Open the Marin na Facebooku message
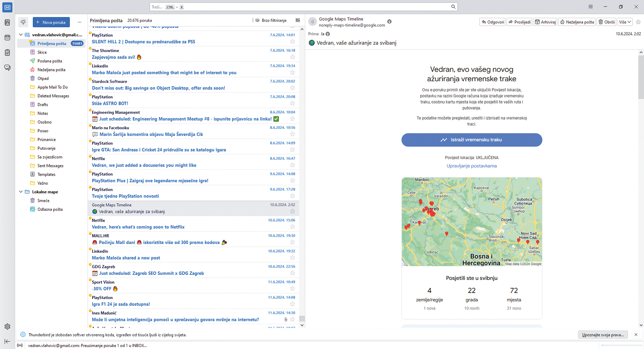The image size is (644, 349). (194, 131)
